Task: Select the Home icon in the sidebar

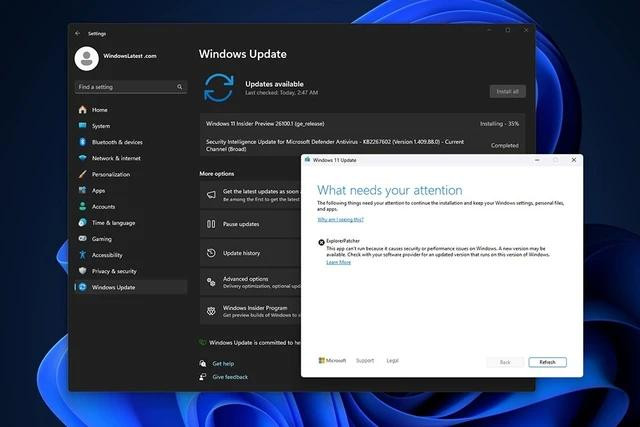Action: (82, 109)
